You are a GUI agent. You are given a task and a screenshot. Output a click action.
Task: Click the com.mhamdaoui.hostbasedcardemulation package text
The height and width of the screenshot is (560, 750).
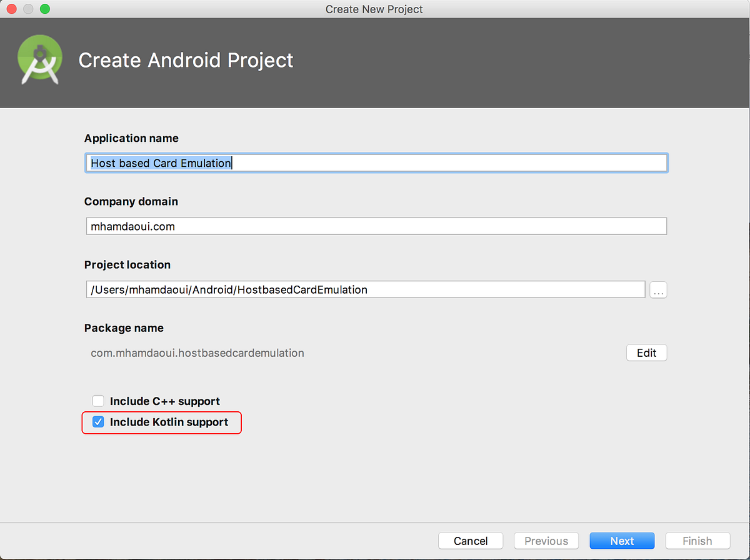[x=197, y=353]
